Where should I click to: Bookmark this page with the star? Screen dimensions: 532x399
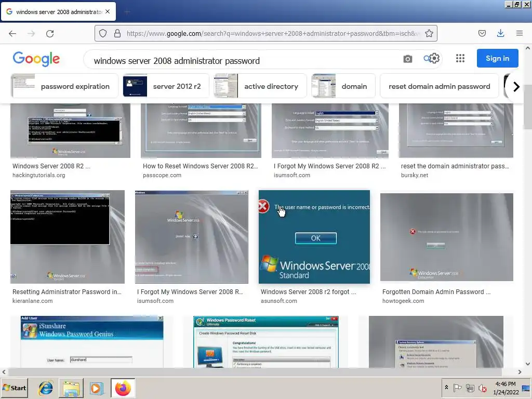pyautogui.click(x=429, y=33)
